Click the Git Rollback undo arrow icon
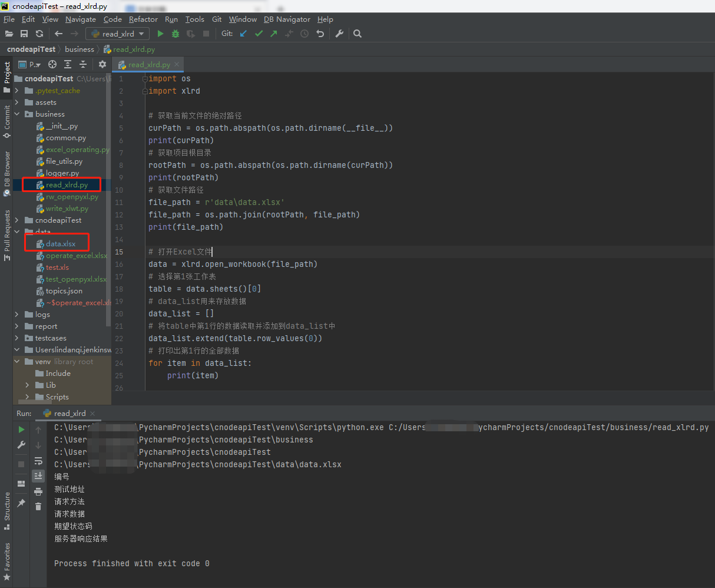This screenshot has height=588, width=715. [x=320, y=34]
